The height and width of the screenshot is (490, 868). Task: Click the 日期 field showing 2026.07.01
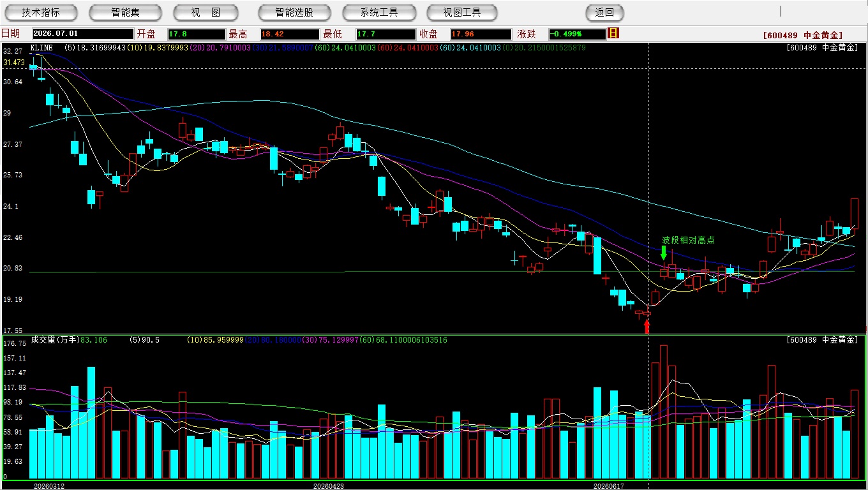click(x=83, y=34)
